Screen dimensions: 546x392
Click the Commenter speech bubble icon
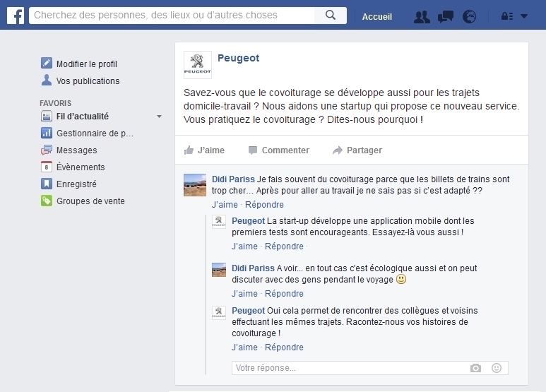point(253,150)
